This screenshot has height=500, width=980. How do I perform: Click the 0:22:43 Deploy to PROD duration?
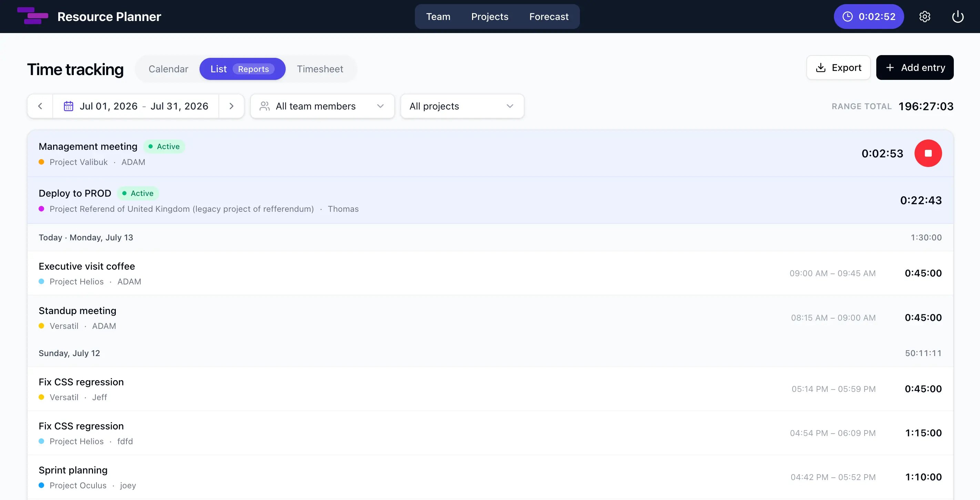pos(921,200)
